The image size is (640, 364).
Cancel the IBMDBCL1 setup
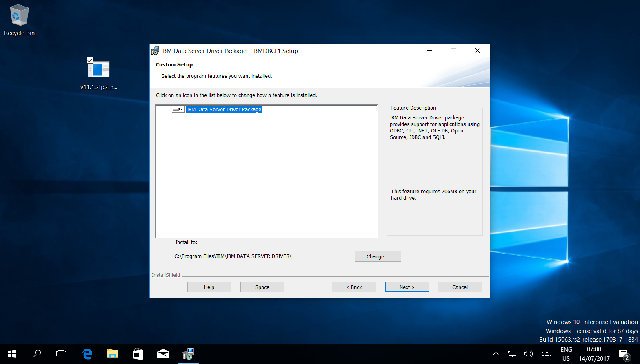460,287
